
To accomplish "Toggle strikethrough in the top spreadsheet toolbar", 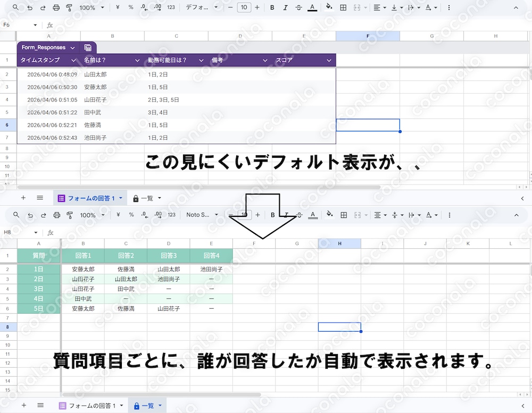I will 298,7.
